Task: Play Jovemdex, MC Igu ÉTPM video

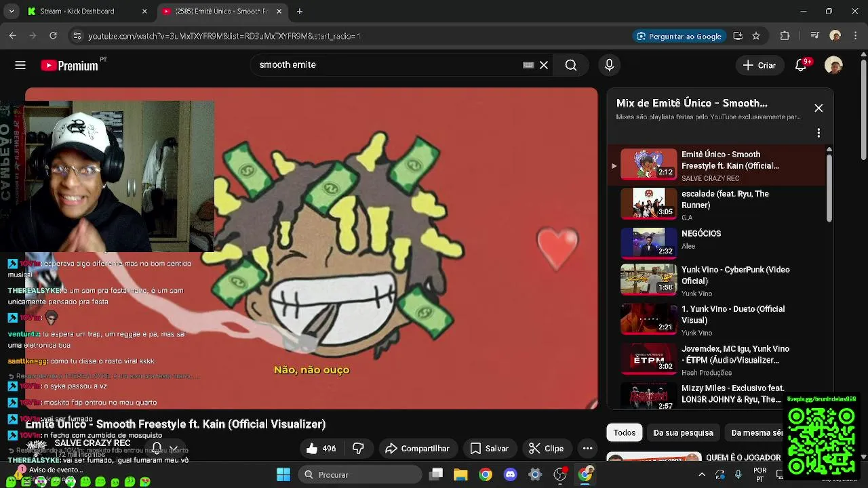Action: pyautogui.click(x=717, y=359)
